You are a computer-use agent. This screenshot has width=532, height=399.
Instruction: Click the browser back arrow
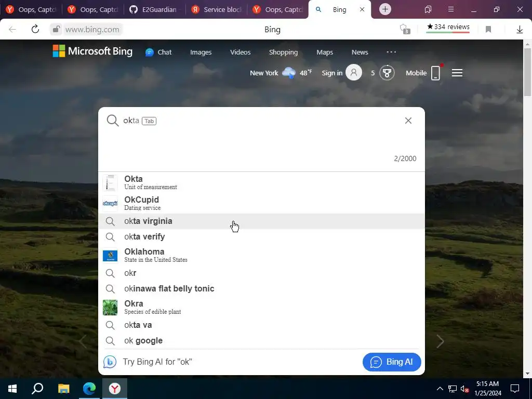pos(12,30)
